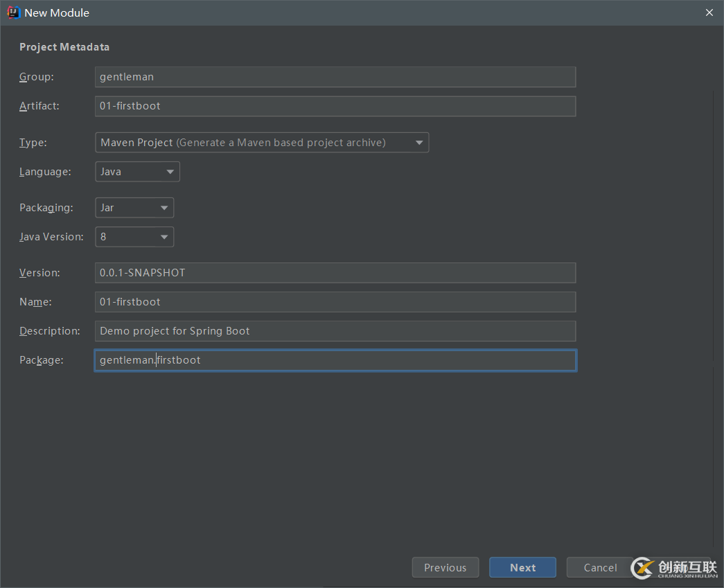
Task: Click the New Module title bar text
Action: pos(57,12)
